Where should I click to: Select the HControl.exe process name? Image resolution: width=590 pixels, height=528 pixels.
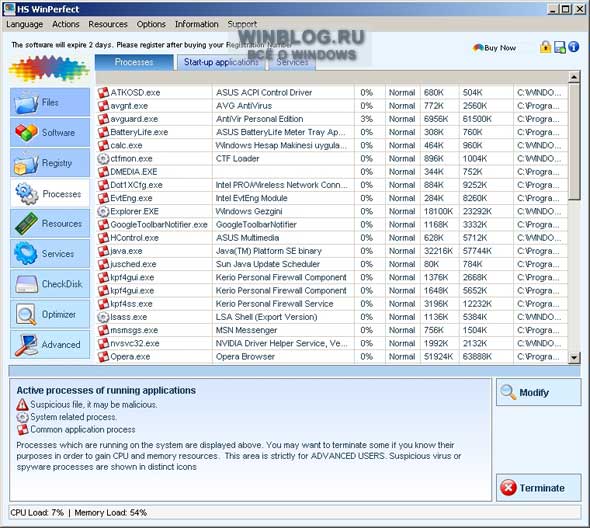tap(134, 238)
